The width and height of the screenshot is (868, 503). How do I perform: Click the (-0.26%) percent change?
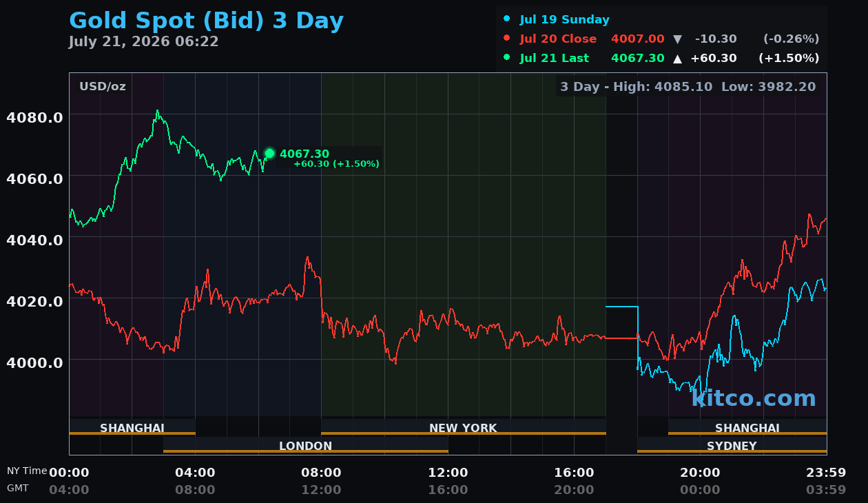click(x=792, y=39)
